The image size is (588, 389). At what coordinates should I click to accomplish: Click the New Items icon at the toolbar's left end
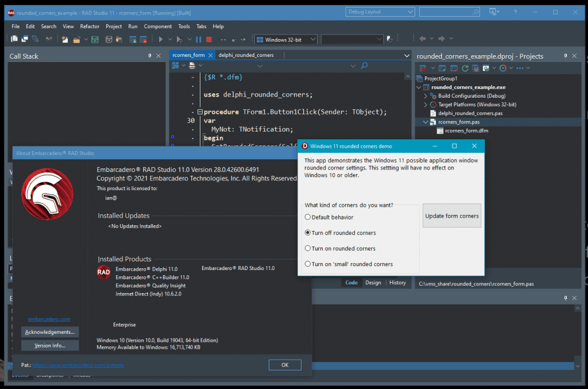(x=14, y=38)
